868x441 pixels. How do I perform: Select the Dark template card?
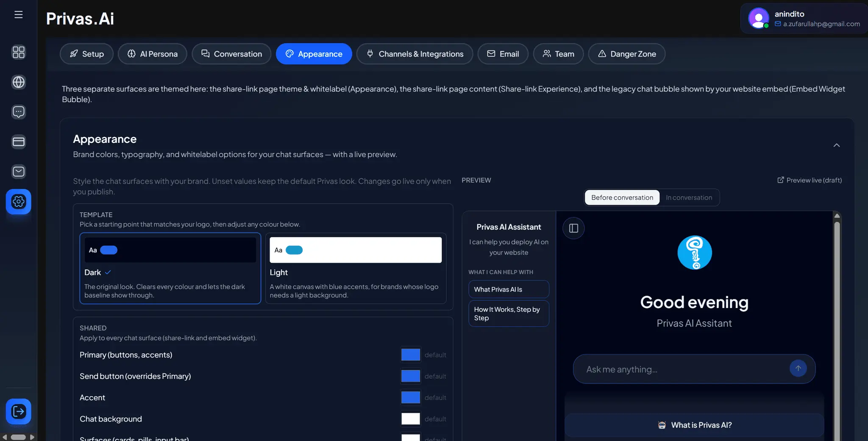170,268
